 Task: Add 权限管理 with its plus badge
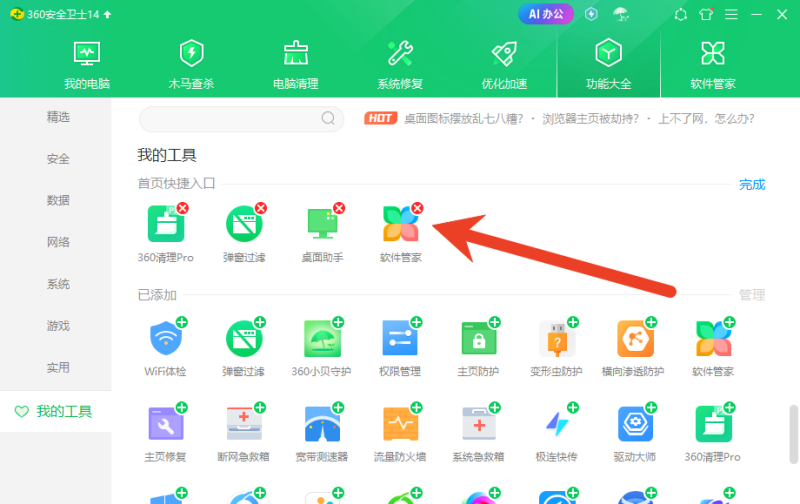tap(417, 322)
